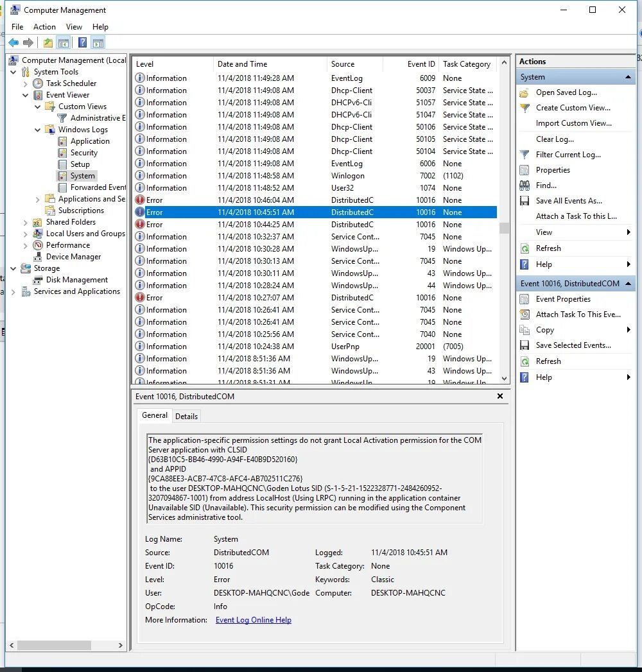Click the Disk Management icon in tree
The width and height of the screenshot is (642, 672).
click(38, 279)
